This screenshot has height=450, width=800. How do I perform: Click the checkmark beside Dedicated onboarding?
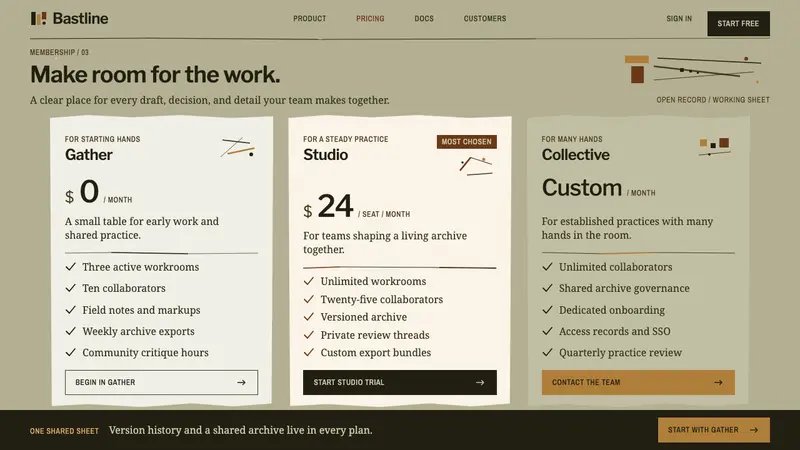click(547, 310)
